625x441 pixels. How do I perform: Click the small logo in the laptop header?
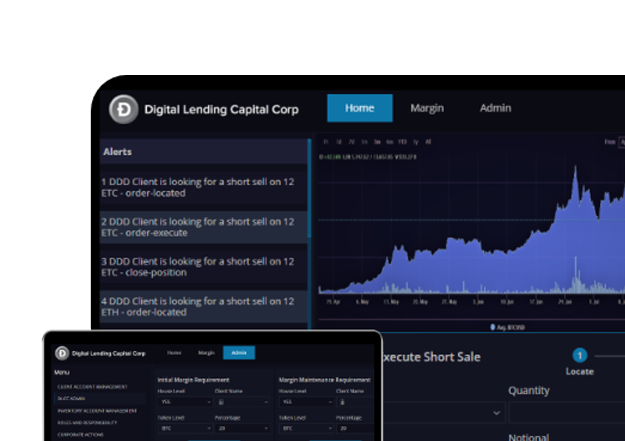pyautogui.click(x=62, y=353)
